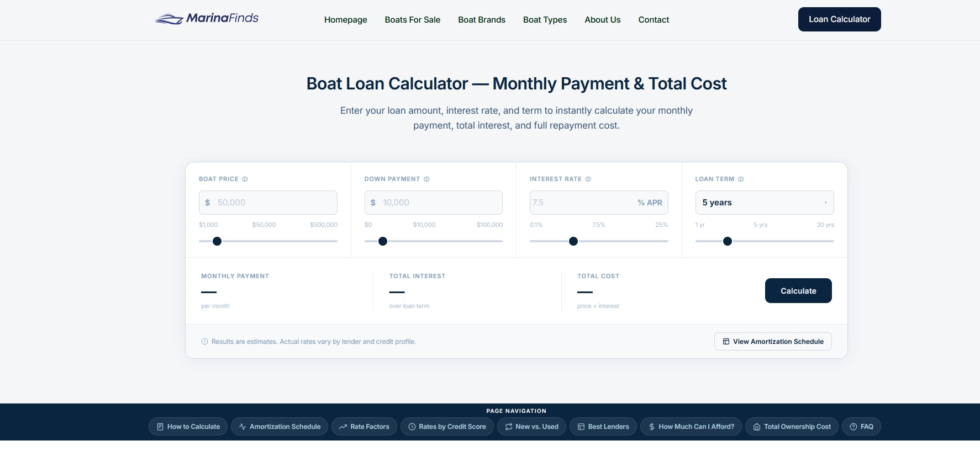
Task: Focus the interest rate APR field
Action: [x=599, y=203]
